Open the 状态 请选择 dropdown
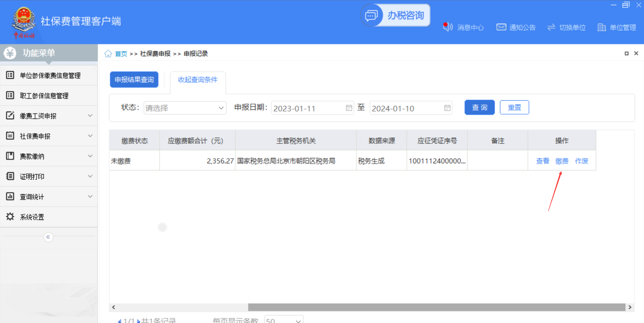This screenshot has height=323, width=644. pos(185,108)
